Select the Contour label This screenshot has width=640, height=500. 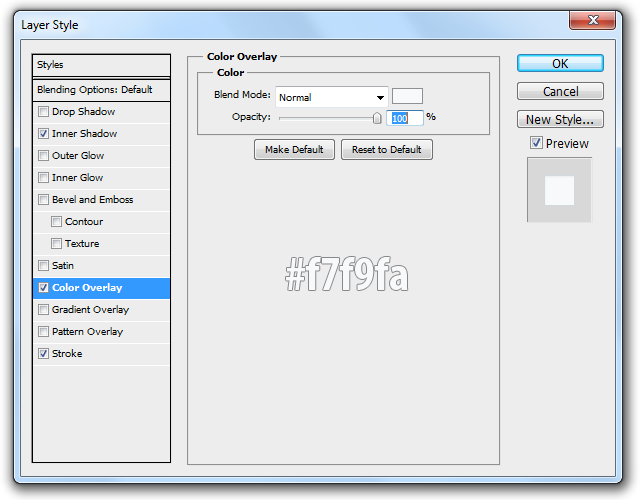point(84,222)
